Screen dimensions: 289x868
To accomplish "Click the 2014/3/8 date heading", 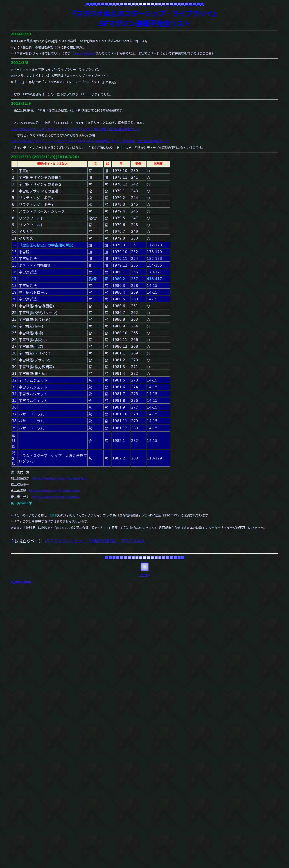I will tap(20, 63).
